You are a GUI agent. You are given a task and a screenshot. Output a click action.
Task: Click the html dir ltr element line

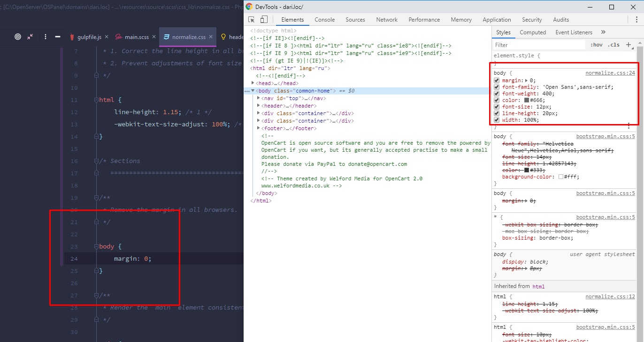tap(291, 68)
